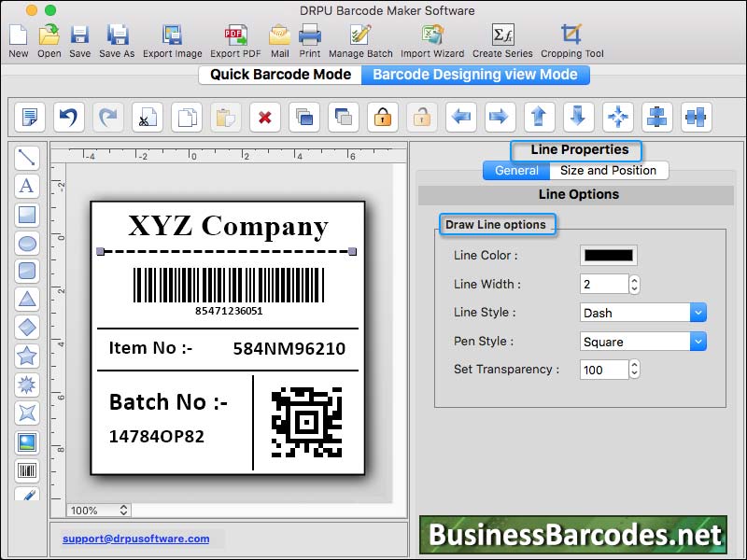Open the support@drpusoftware.com link
747x560 pixels.
(136, 539)
